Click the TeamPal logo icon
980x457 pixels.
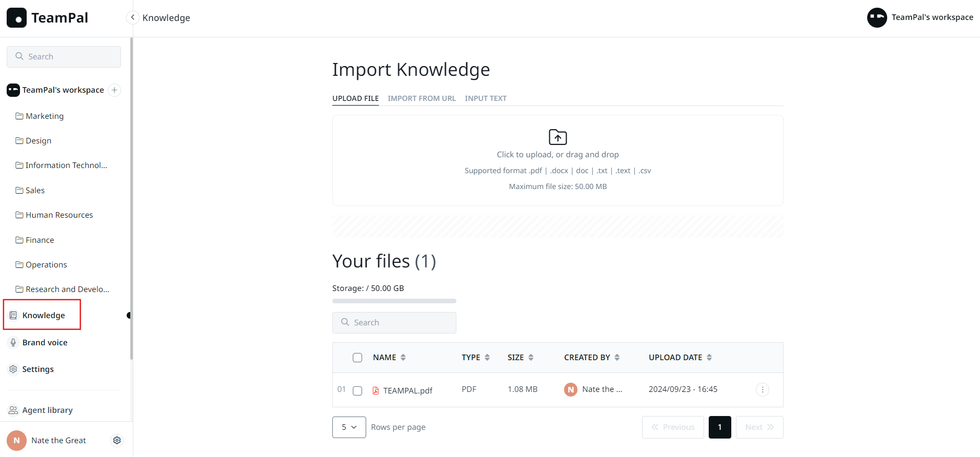[x=16, y=18]
